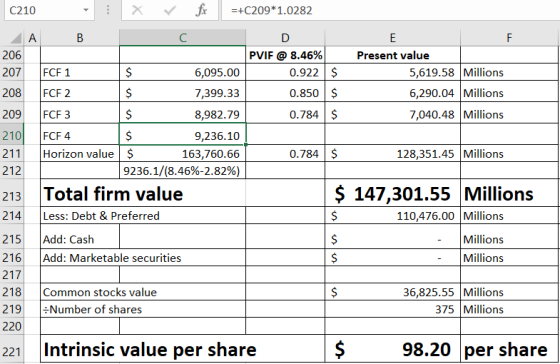The image size is (560, 364).
Task: Select row 214 header
Action: tap(12, 216)
